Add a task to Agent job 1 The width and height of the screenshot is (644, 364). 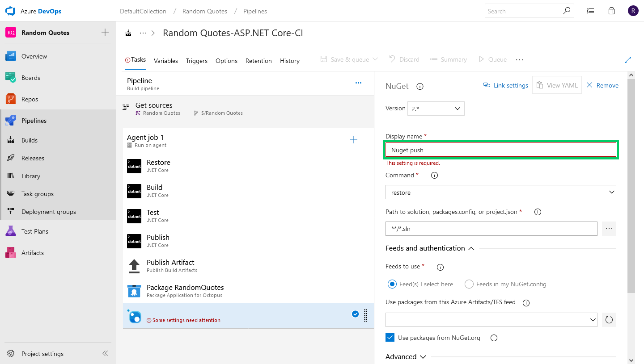(354, 140)
